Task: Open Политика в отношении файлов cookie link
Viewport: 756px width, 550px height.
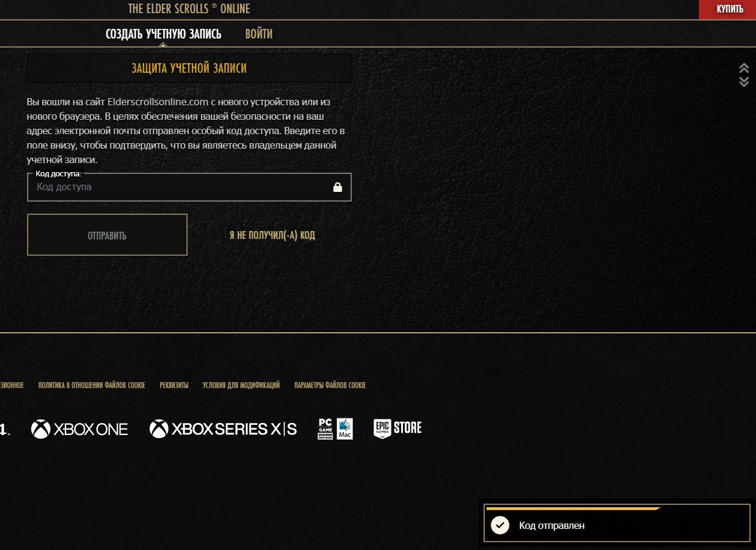Action: coord(91,385)
